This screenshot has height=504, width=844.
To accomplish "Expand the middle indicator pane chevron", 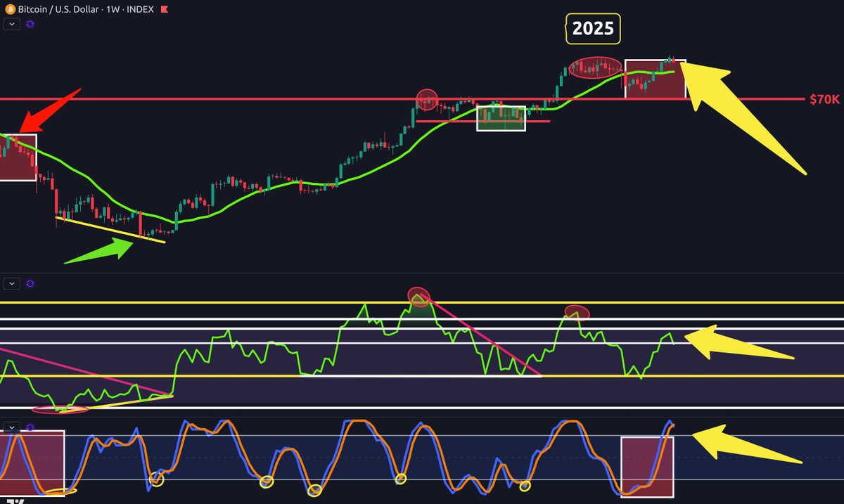I will click(x=11, y=283).
